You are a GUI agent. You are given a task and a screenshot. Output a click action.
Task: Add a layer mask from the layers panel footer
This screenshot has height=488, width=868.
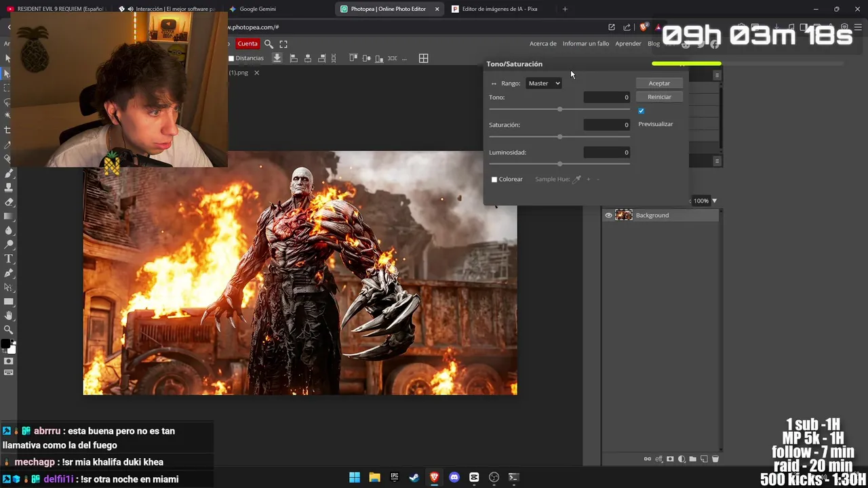(670, 459)
